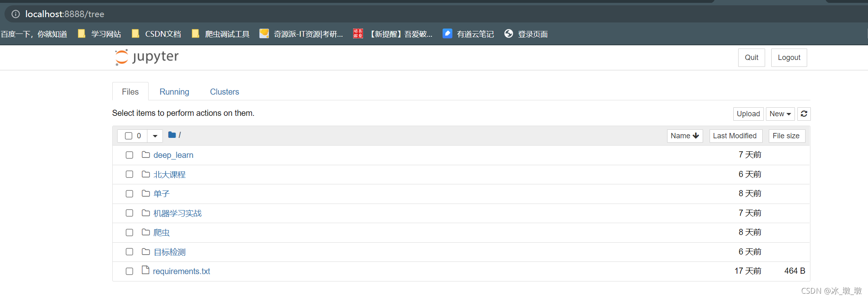The image size is (868, 299).
Task: Sort by Last Modified
Action: pos(735,136)
